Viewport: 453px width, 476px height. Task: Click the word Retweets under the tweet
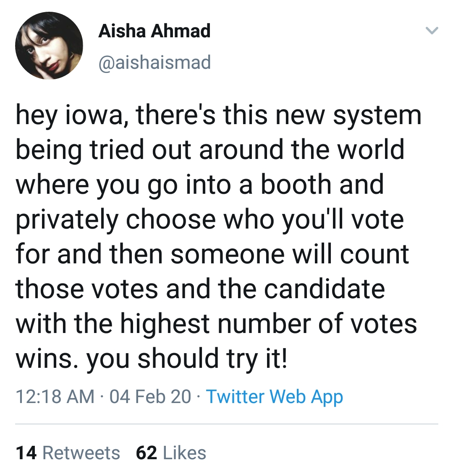(x=81, y=453)
